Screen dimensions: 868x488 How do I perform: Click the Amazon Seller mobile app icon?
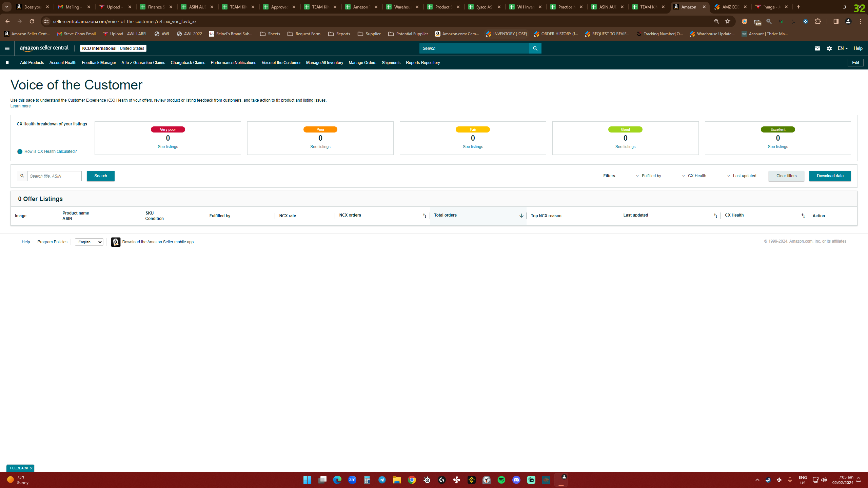116,242
